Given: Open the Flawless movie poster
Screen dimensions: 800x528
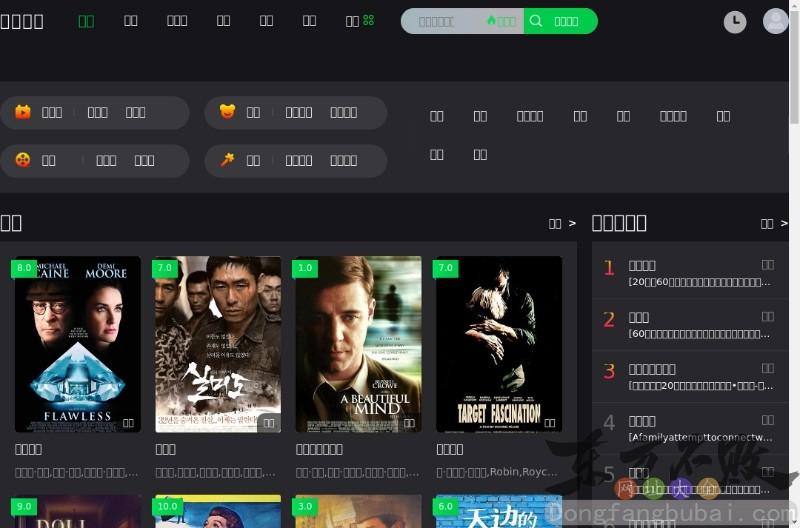Looking at the screenshot, I should (78, 343).
